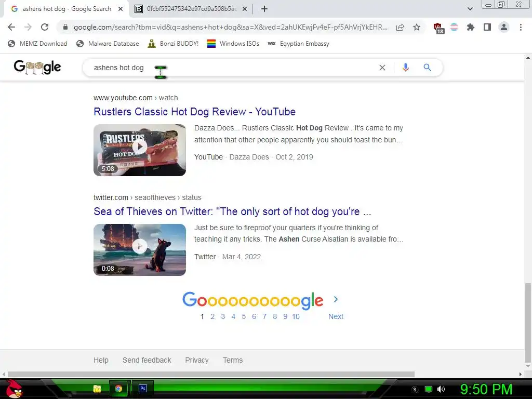Close the 0fcbf552475342e97 tab

point(245,9)
